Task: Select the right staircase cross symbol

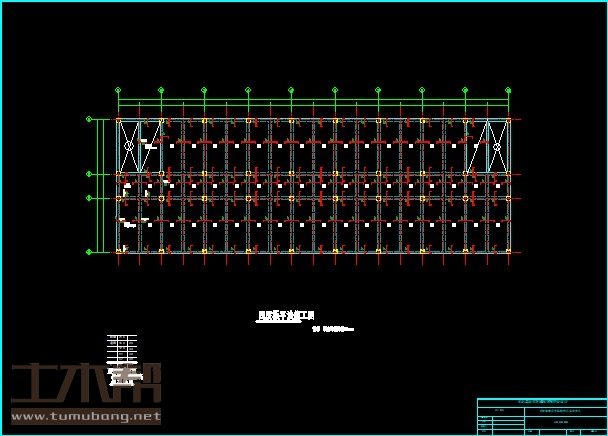Action: pyautogui.click(x=497, y=146)
